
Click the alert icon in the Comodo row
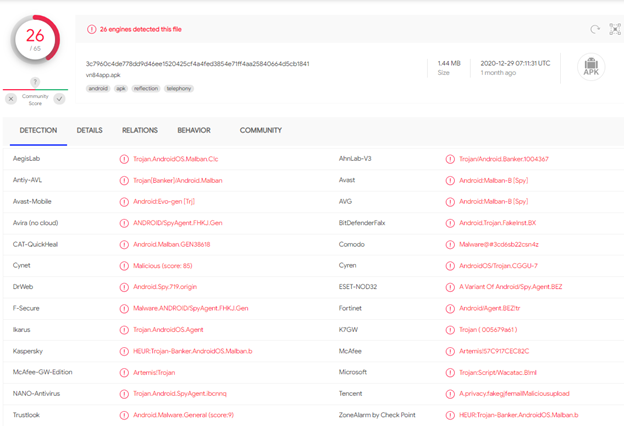(x=450, y=244)
